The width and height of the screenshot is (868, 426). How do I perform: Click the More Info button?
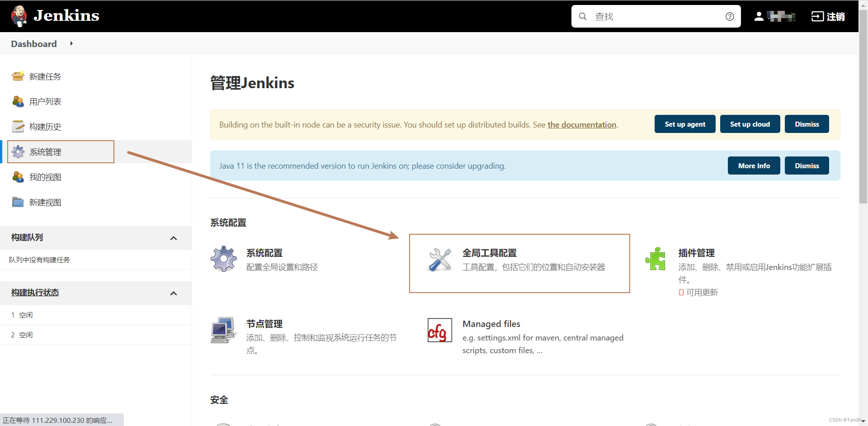pyautogui.click(x=754, y=166)
